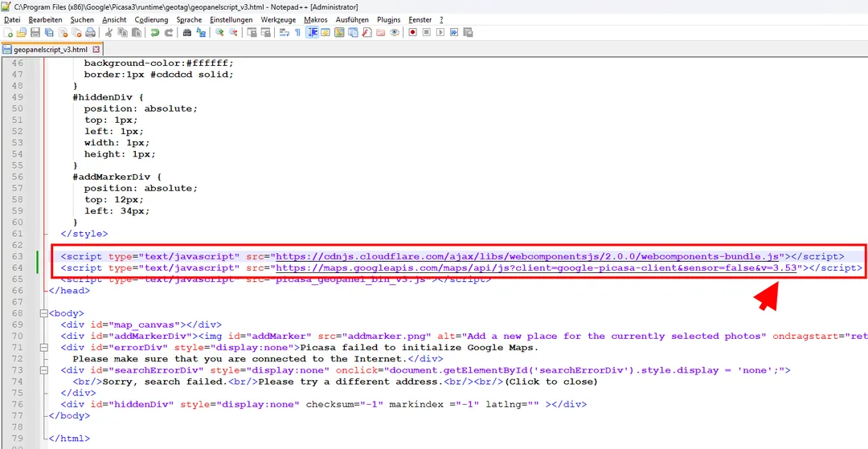Open the Makros menu

[316, 20]
